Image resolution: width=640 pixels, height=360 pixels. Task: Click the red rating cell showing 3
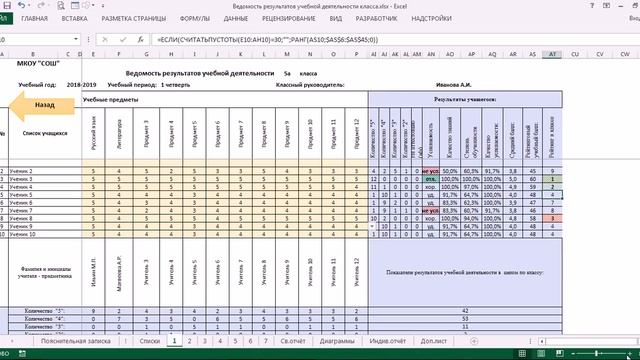tap(552, 218)
